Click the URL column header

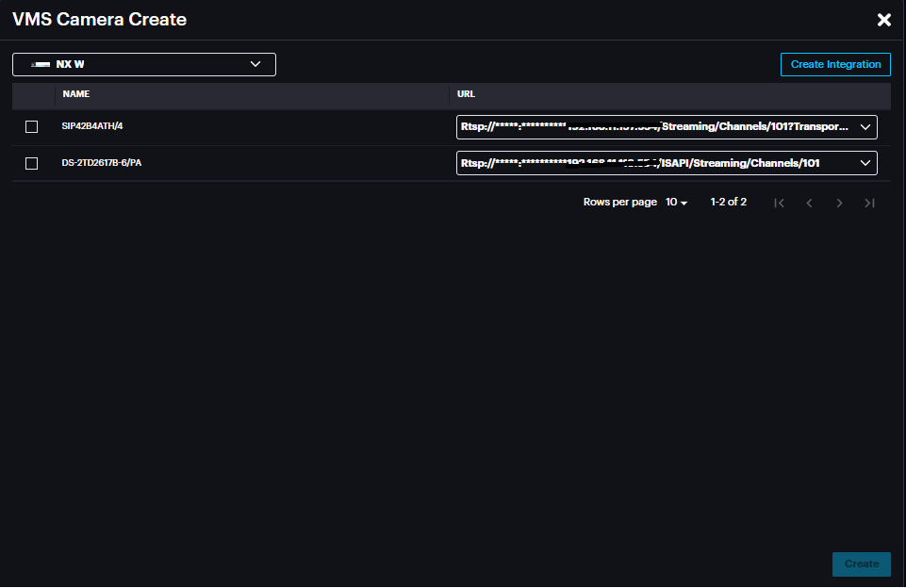[465, 94]
